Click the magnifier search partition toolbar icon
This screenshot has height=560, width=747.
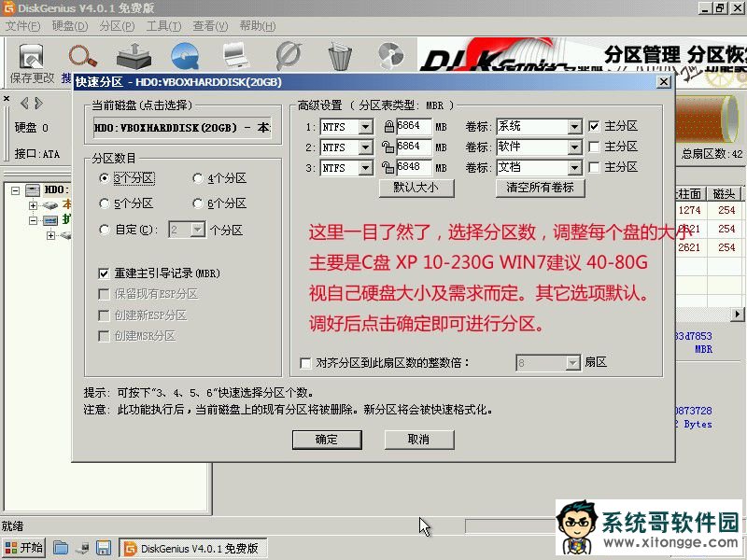tap(82, 56)
